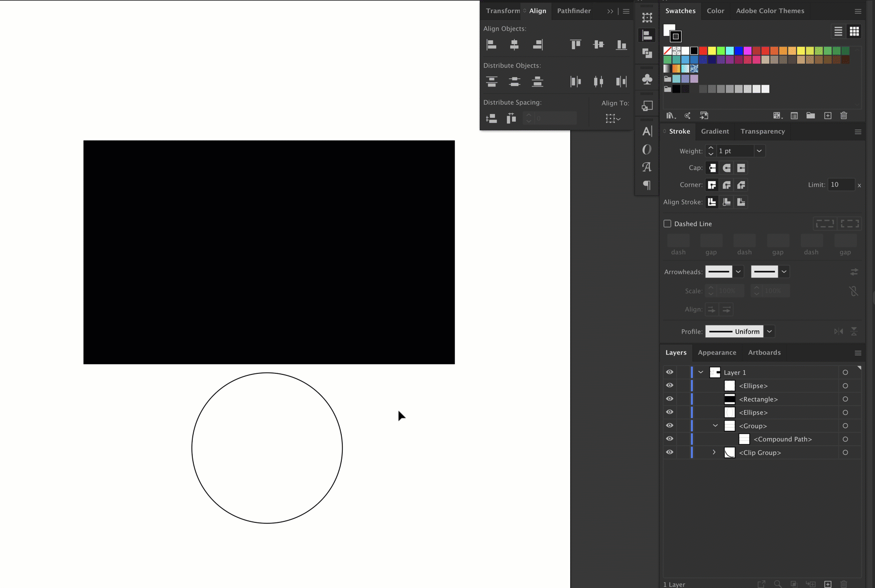Image resolution: width=875 pixels, height=588 pixels.
Task: Select the black color swatch
Action: 694,50
